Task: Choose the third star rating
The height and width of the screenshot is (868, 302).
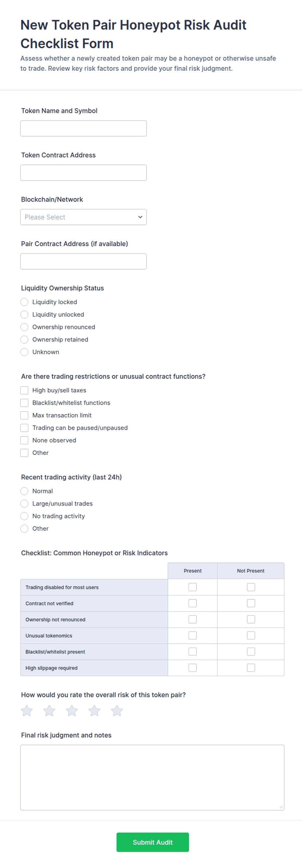Action: coord(72,711)
